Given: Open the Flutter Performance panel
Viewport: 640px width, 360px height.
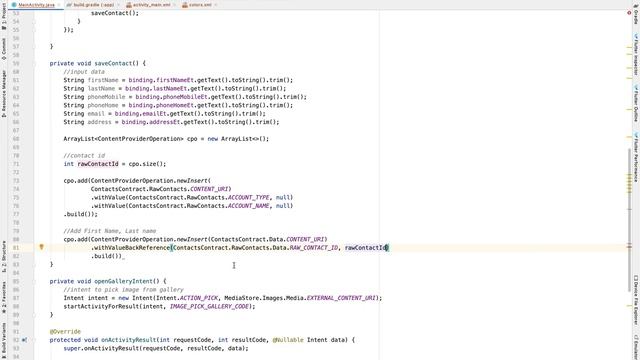Looking at the screenshot, I should point(636,157).
